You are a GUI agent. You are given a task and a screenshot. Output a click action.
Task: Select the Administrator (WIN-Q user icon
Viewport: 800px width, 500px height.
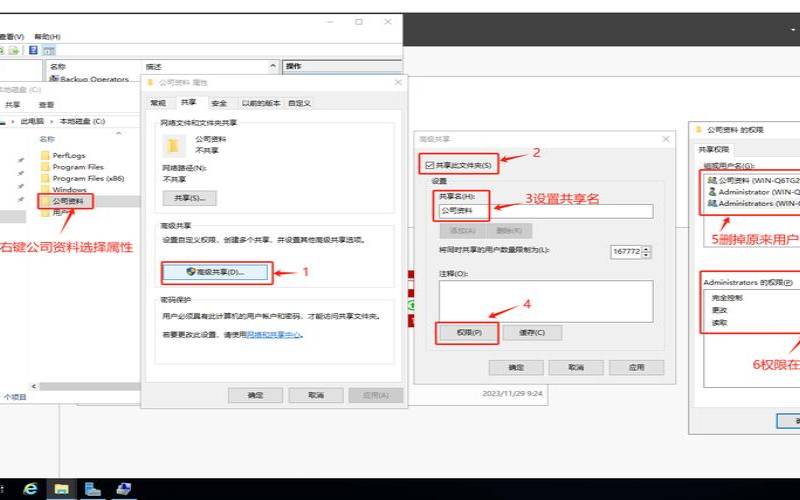(x=712, y=192)
